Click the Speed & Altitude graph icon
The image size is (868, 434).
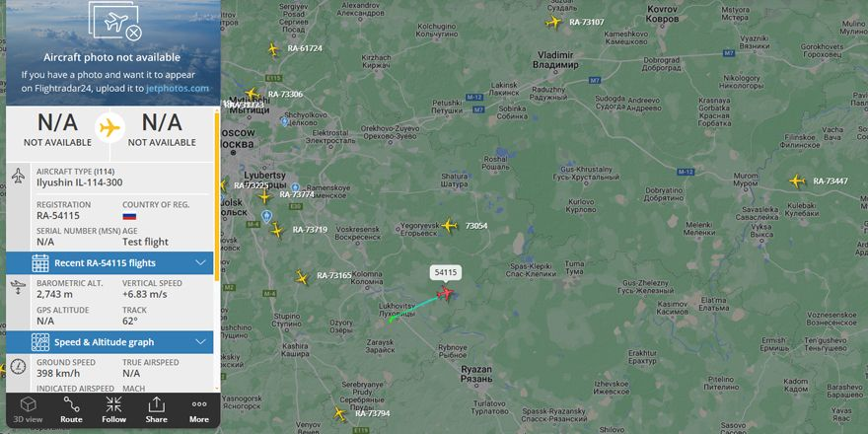click(x=40, y=342)
